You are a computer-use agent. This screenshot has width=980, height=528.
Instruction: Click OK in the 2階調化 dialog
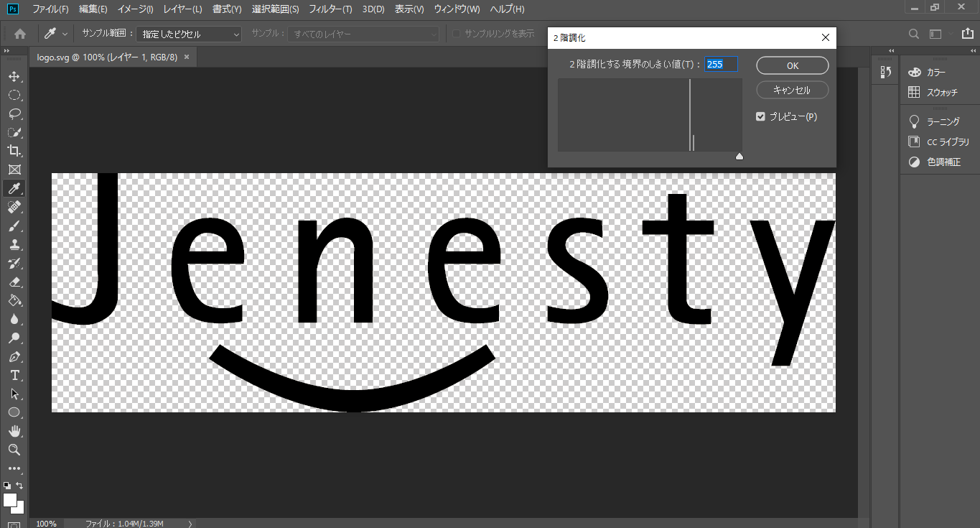[793, 65]
